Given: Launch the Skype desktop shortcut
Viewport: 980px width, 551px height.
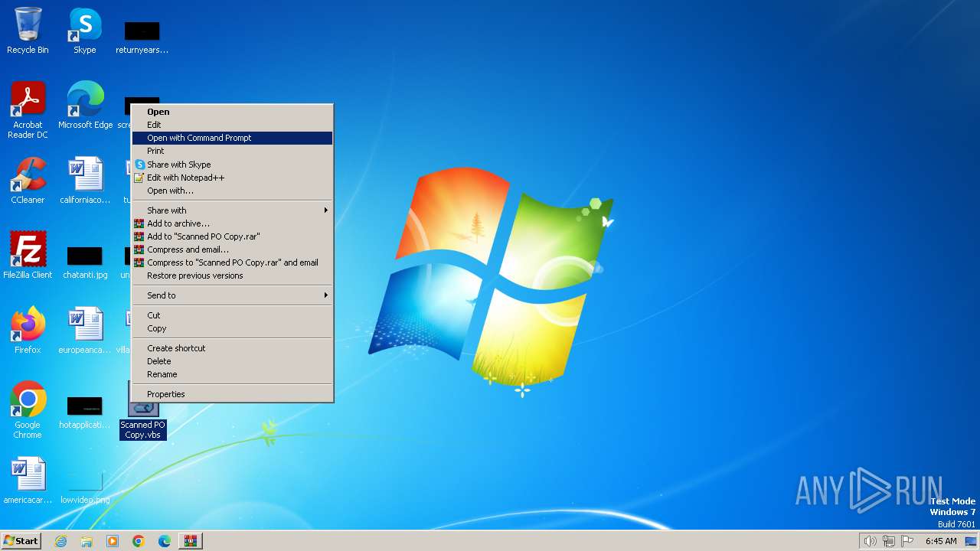Looking at the screenshot, I should pos(85,31).
